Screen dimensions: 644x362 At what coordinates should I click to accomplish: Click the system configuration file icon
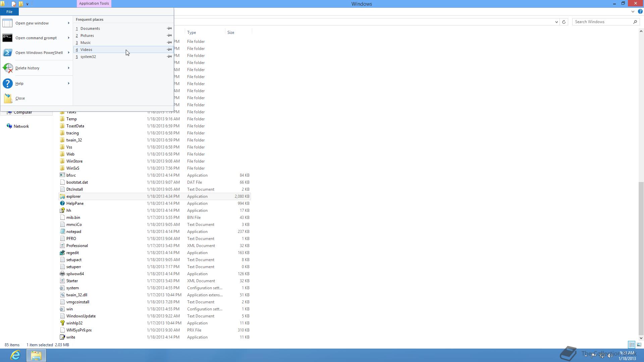(x=62, y=288)
